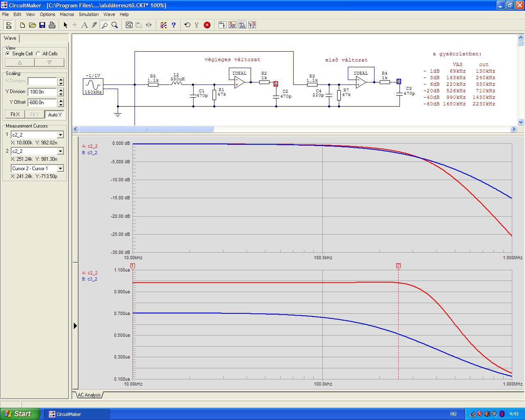Click the blue question mark Help icon
Screen dimensions: 525x420
[x=173, y=25]
